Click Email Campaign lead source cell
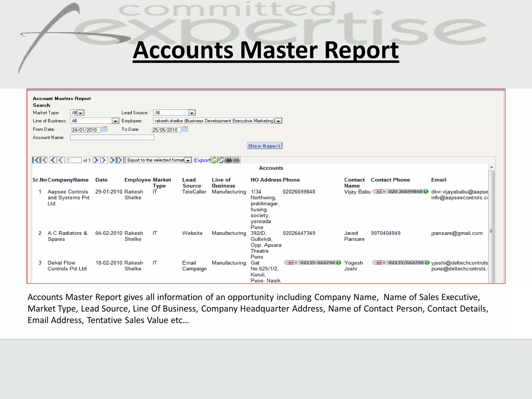The image size is (532, 399). point(194,266)
